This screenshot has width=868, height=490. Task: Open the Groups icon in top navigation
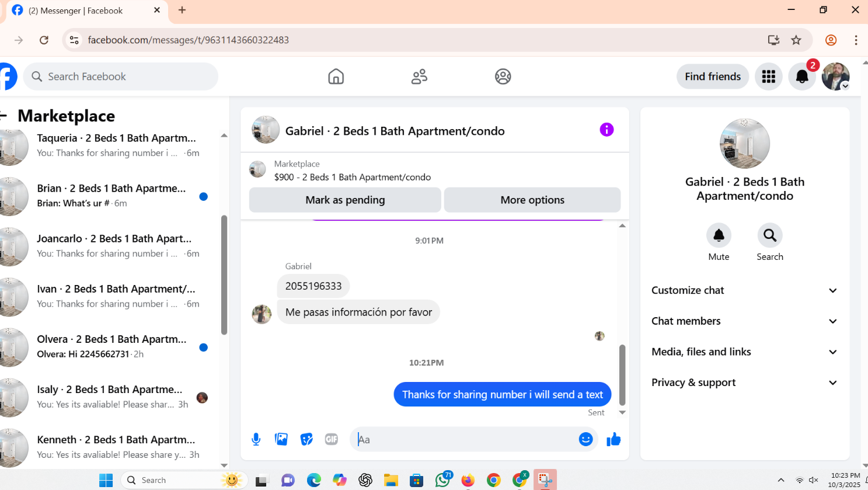(x=503, y=77)
